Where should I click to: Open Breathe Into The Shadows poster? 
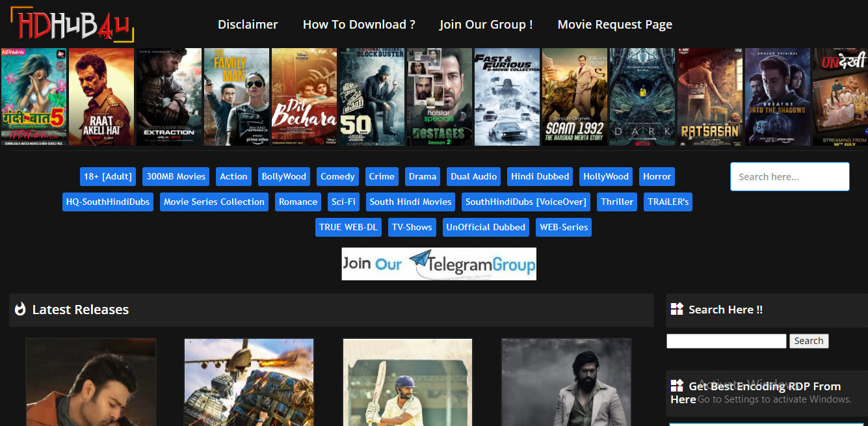pos(778,97)
